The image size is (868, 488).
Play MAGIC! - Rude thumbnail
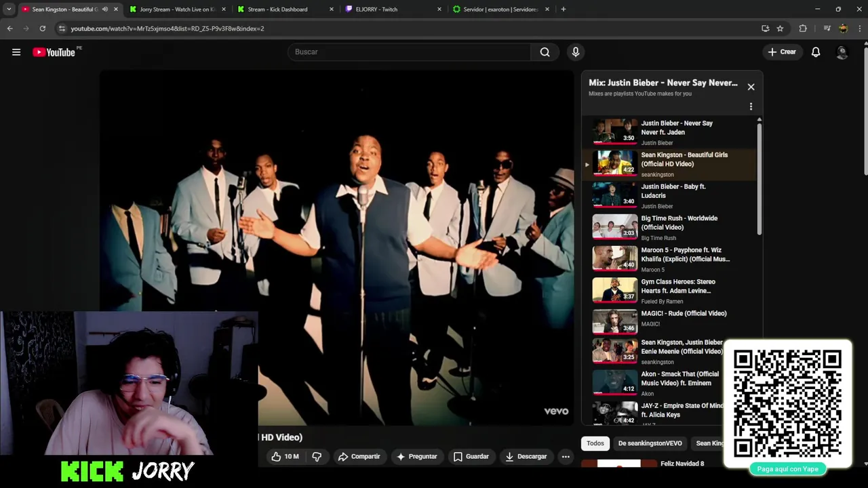point(615,322)
